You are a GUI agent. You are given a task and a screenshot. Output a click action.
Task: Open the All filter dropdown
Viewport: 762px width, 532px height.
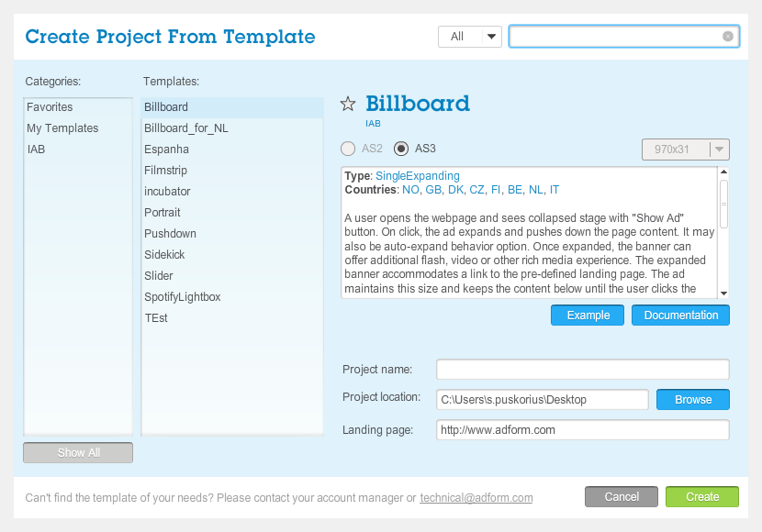(x=469, y=37)
